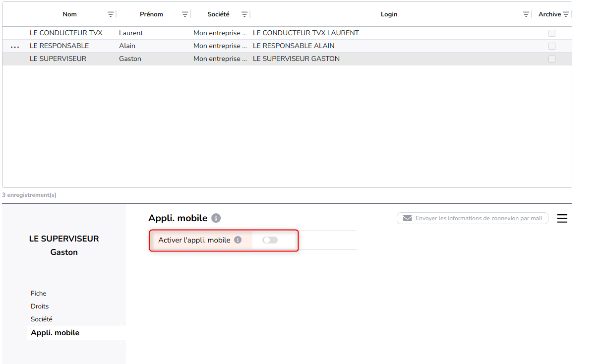Image resolution: width=606 pixels, height=364 pixels.
Task: Click the three-dots icon on LE RESPONSABLE row
Action: coord(15,47)
